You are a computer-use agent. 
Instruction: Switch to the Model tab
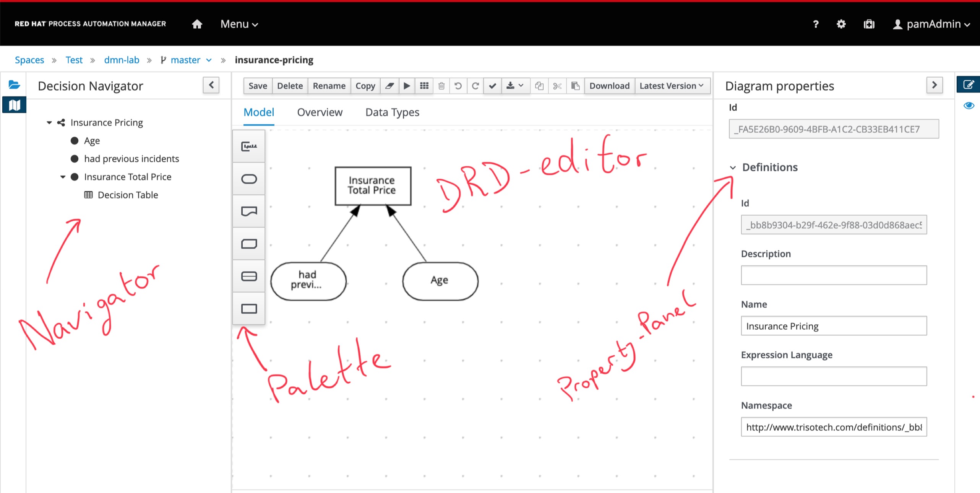259,112
